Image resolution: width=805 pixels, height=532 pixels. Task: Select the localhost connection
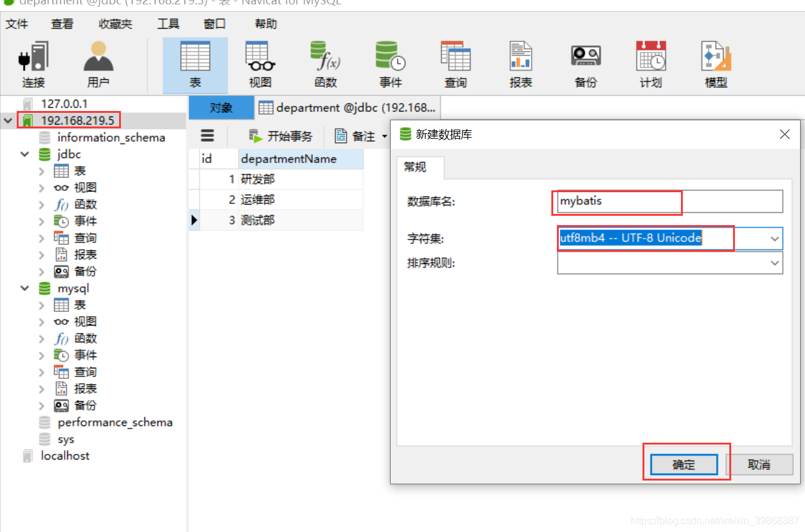click(64, 455)
